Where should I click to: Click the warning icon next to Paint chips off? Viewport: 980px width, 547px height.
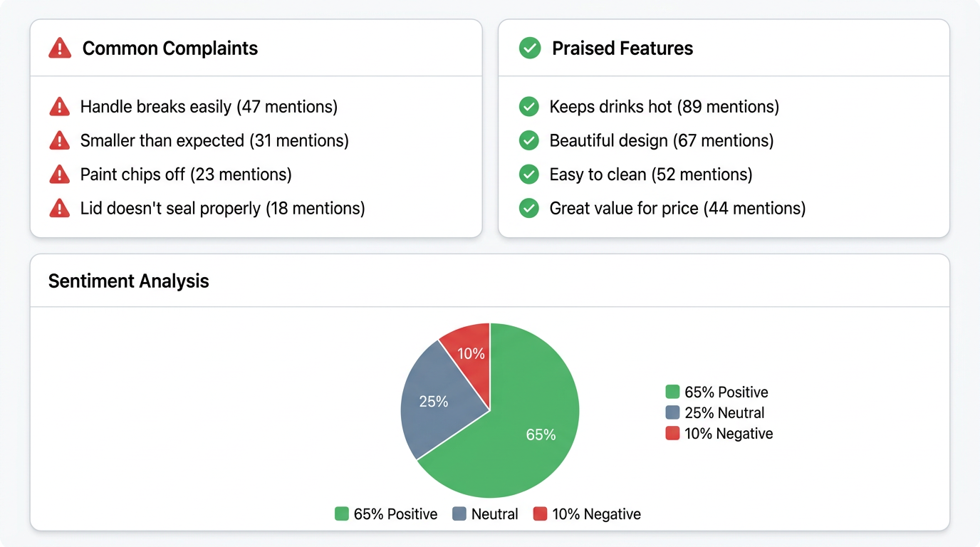[x=60, y=174]
